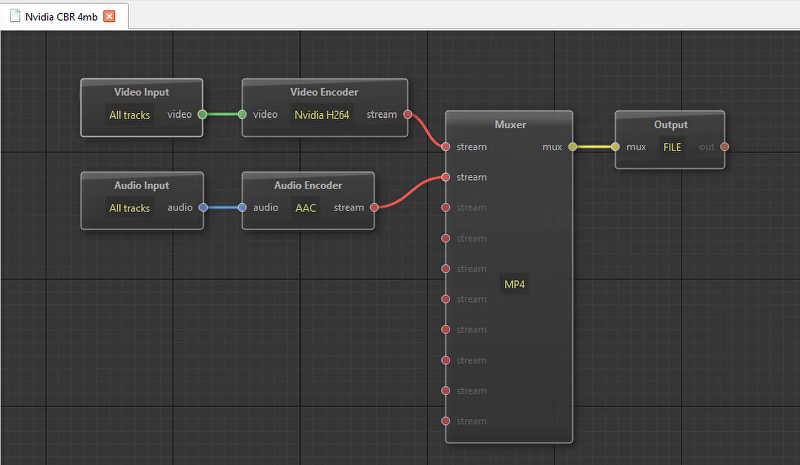
Task: Open the Audio Input All tracks selector
Action: 130,208
